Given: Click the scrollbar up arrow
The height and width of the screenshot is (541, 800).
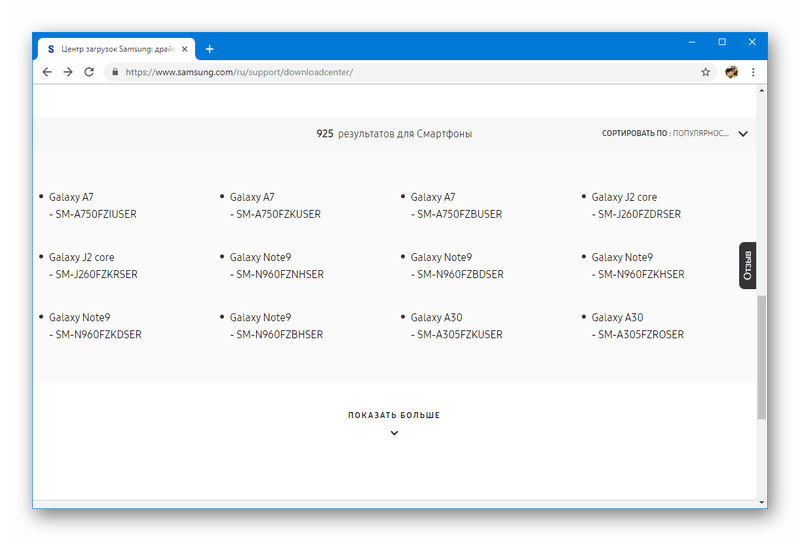Looking at the screenshot, I should coord(761,91).
